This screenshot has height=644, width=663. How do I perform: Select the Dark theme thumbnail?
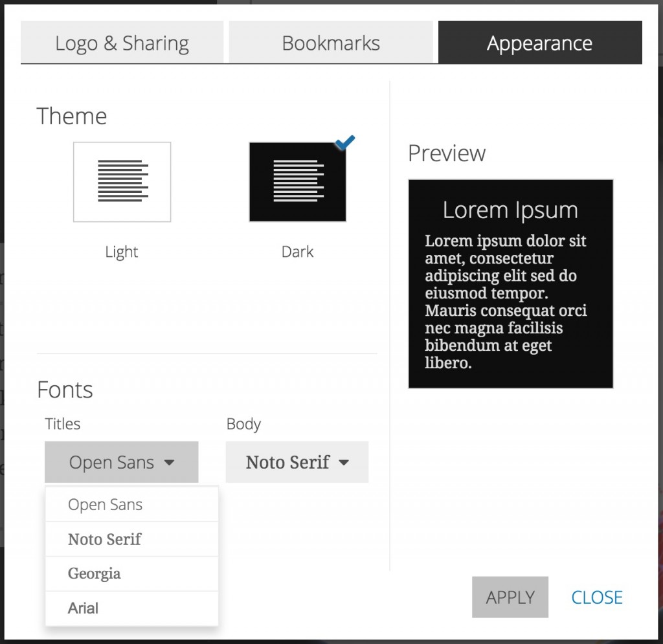coord(297,182)
